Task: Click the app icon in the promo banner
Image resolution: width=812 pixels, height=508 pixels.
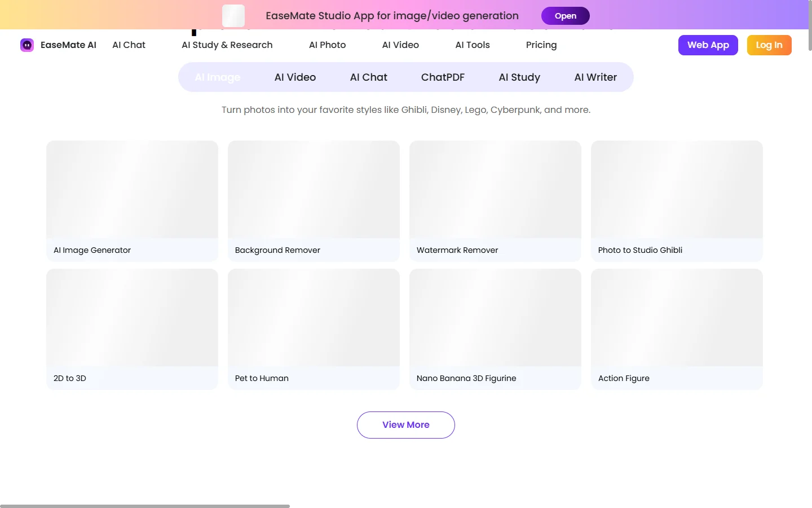Action: 233,15
